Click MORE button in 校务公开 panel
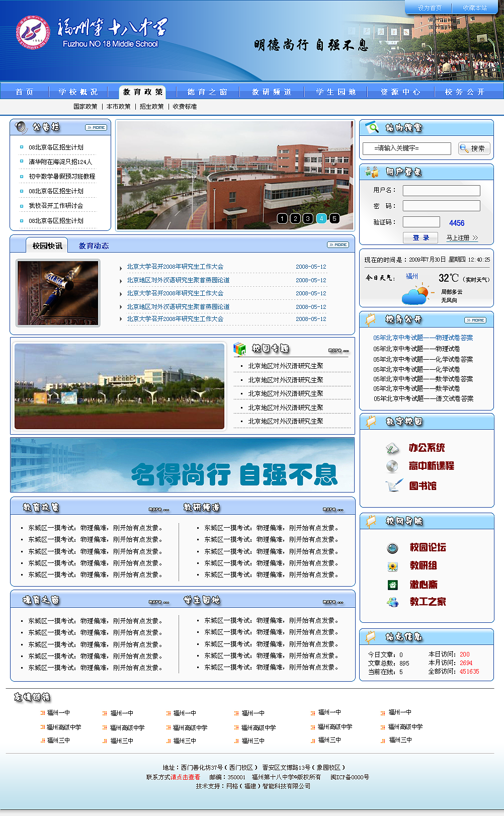The height and width of the screenshot is (816, 504). pos(475,320)
